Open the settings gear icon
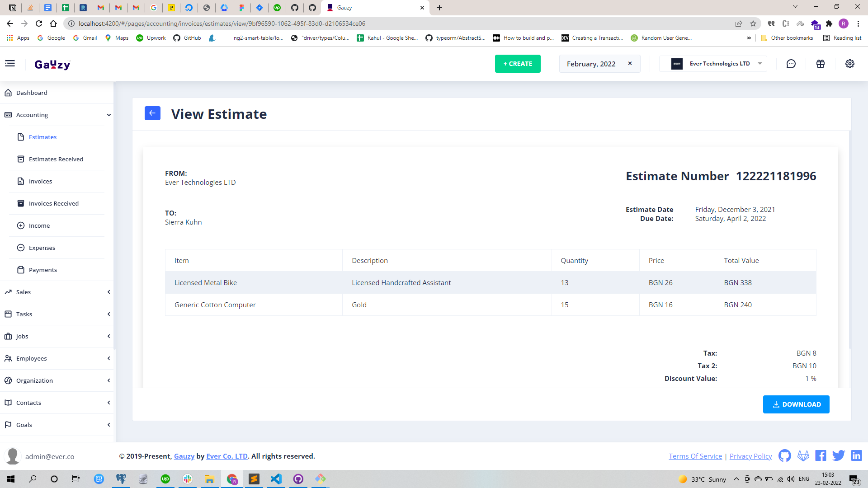 coord(850,64)
